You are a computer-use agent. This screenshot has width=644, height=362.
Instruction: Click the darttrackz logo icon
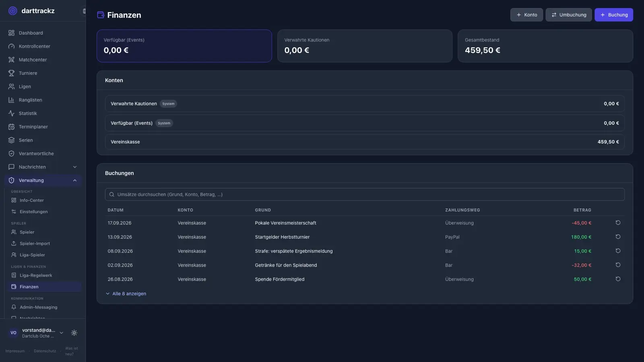pyautogui.click(x=13, y=11)
